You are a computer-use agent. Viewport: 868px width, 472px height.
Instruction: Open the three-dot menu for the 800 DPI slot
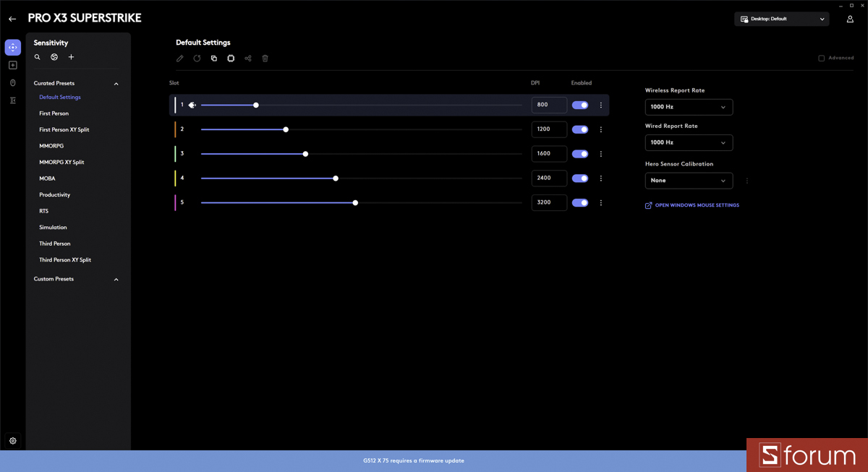601,106
